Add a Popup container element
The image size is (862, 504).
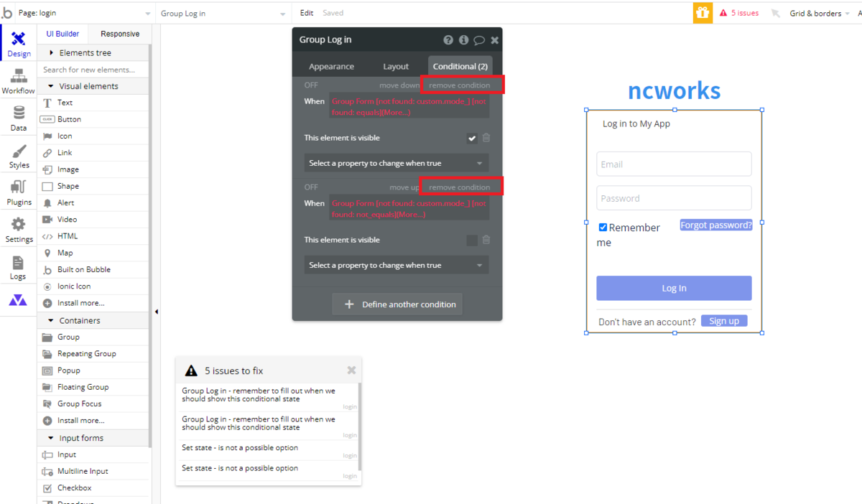tap(93, 370)
